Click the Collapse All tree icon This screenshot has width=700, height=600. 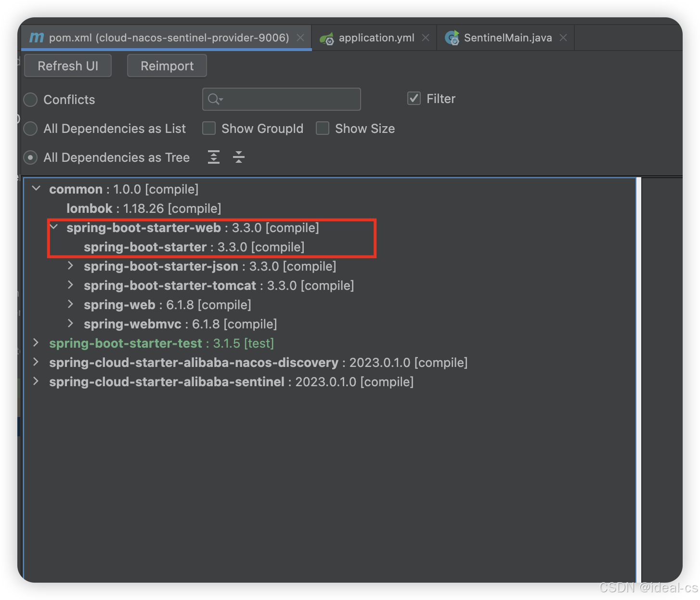point(239,157)
